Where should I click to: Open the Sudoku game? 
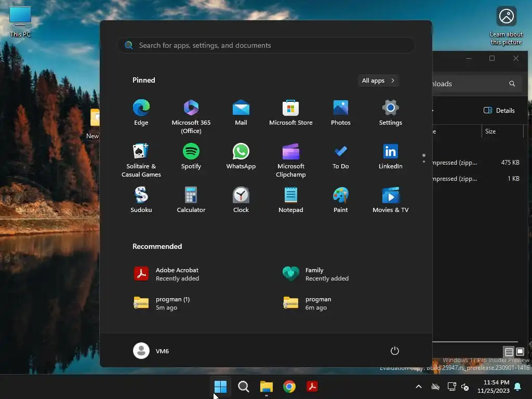pyautogui.click(x=141, y=200)
